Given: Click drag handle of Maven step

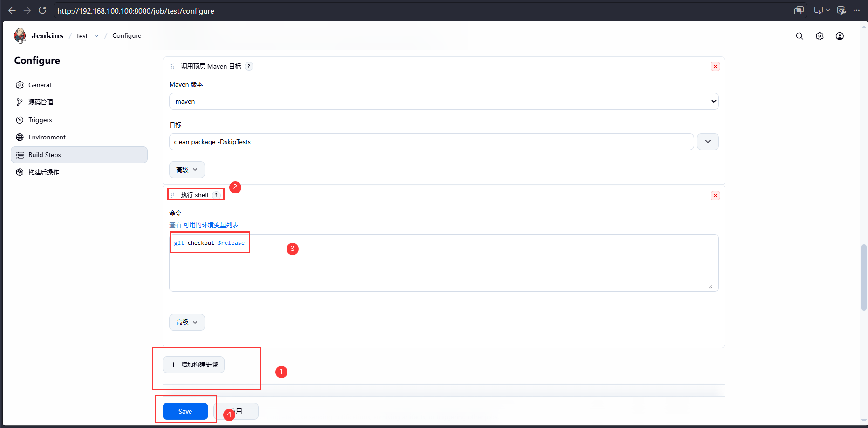Looking at the screenshot, I should pos(172,66).
